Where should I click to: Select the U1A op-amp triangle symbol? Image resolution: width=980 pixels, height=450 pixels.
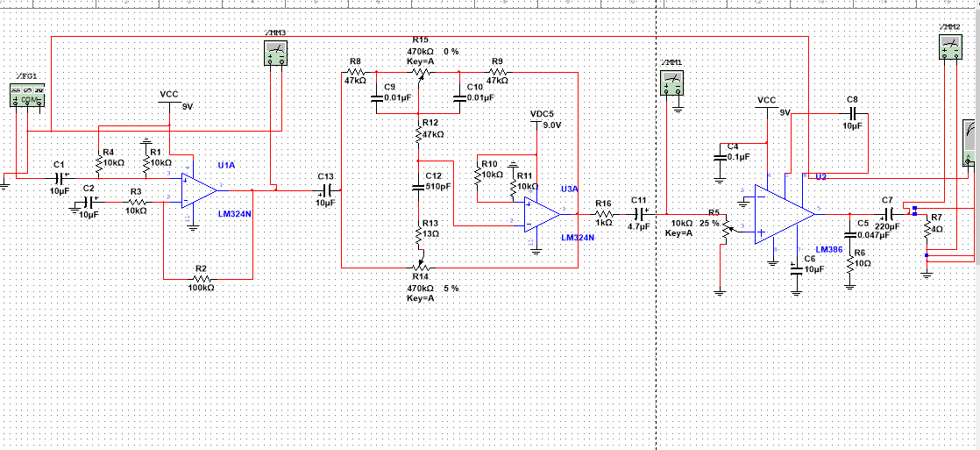(x=199, y=190)
